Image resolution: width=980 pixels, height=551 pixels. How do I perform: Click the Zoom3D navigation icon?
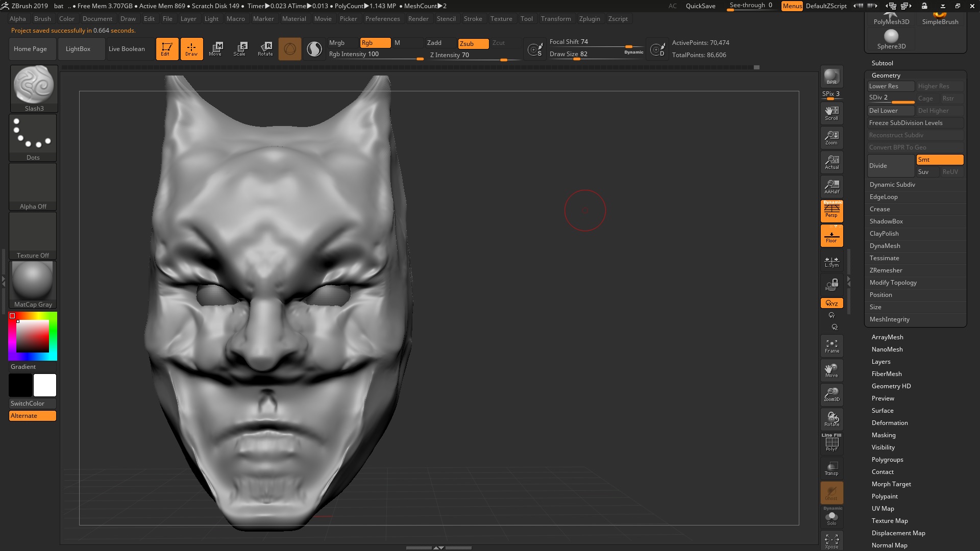[x=831, y=394]
